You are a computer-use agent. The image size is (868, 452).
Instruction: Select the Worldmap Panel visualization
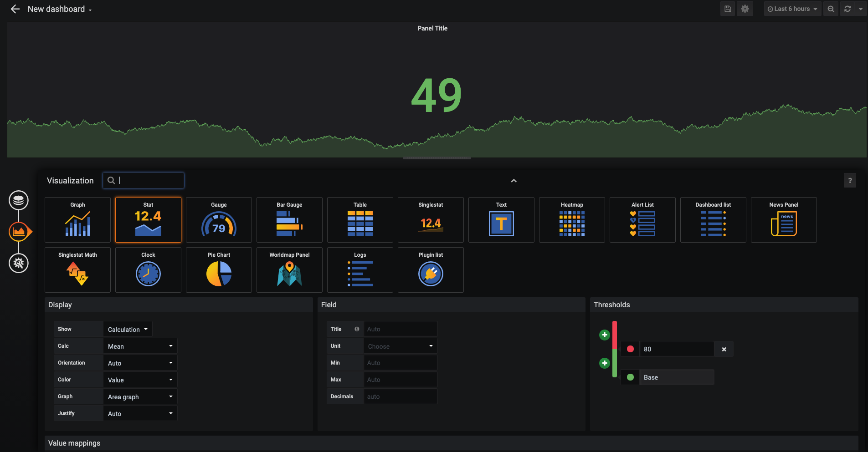pyautogui.click(x=289, y=270)
